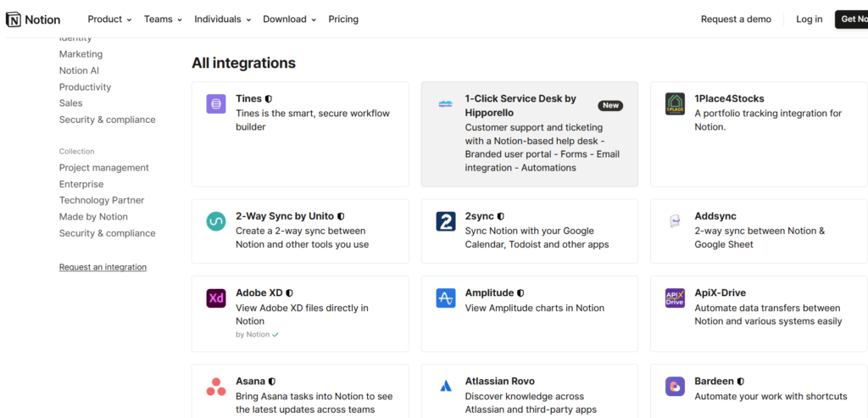Click the ApiX-Drive app icon
Image resolution: width=868 pixels, height=418 pixels.
click(675, 298)
